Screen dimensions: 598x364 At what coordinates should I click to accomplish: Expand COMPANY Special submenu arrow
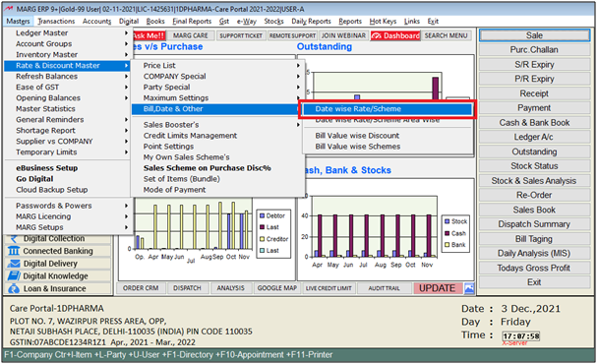coord(298,77)
